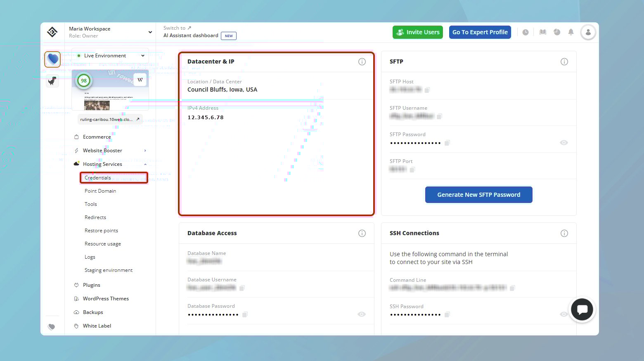Click the Invite Users button
Viewport: 644px width, 361px height.
(x=418, y=32)
